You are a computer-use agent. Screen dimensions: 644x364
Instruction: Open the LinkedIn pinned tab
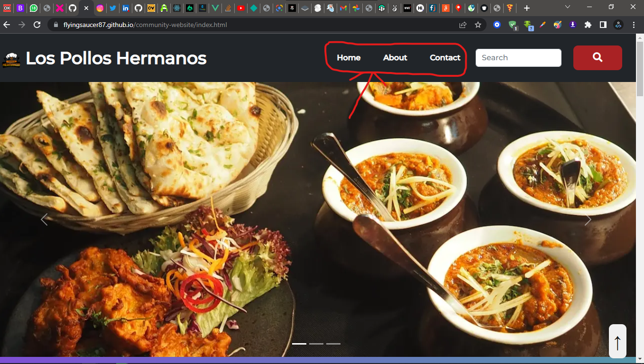(125, 8)
